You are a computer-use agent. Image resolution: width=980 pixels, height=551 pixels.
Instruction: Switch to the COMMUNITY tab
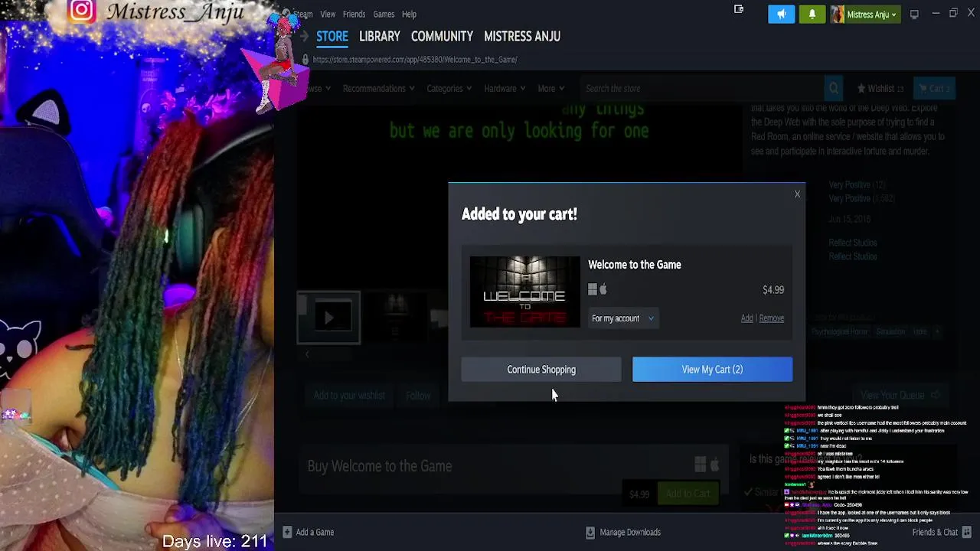[x=442, y=36]
